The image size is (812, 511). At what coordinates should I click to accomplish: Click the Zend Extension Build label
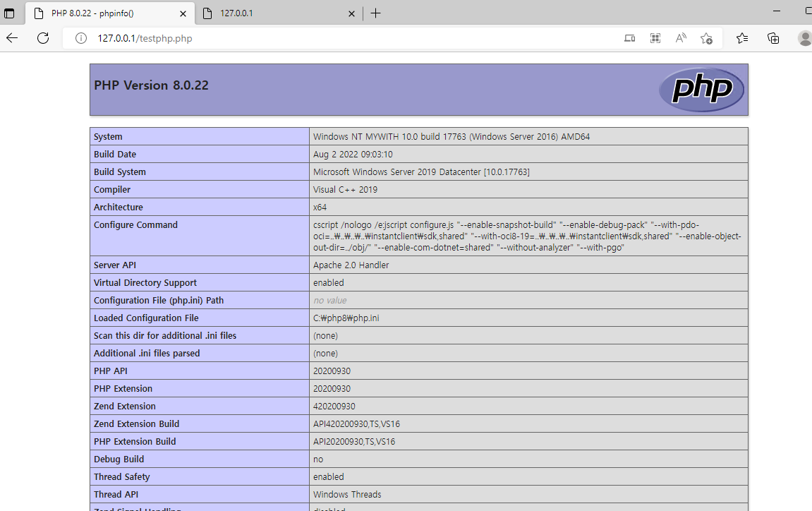[x=136, y=424]
